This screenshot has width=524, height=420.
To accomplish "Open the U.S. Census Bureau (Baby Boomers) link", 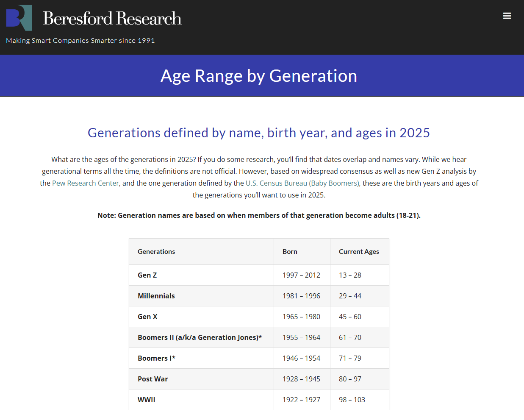I will (x=302, y=183).
